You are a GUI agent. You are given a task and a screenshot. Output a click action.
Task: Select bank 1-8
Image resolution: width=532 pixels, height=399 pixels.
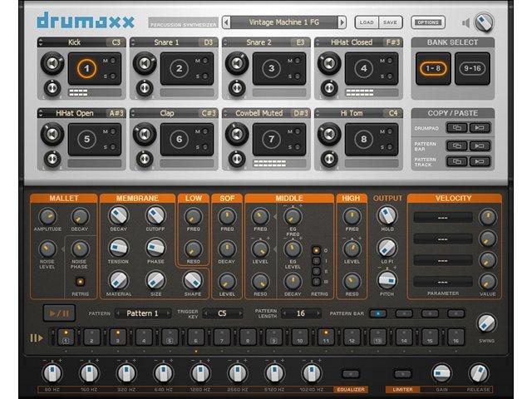point(433,68)
